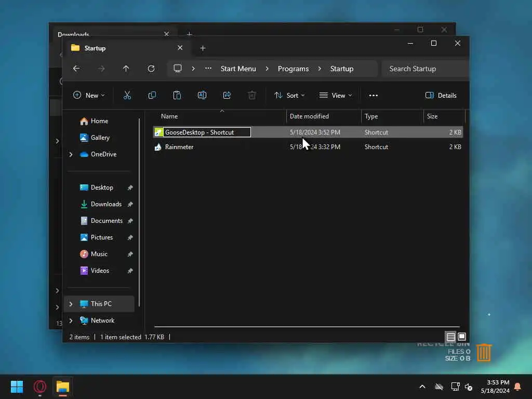Image resolution: width=532 pixels, height=399 pixels.
Task: Click the Recycle Bin desktop widget icon
Action: pos(484,353)
